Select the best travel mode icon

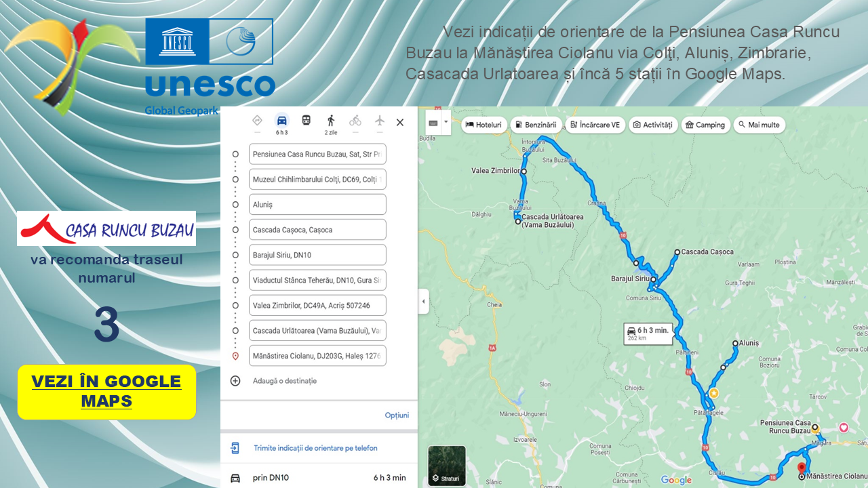257,121
